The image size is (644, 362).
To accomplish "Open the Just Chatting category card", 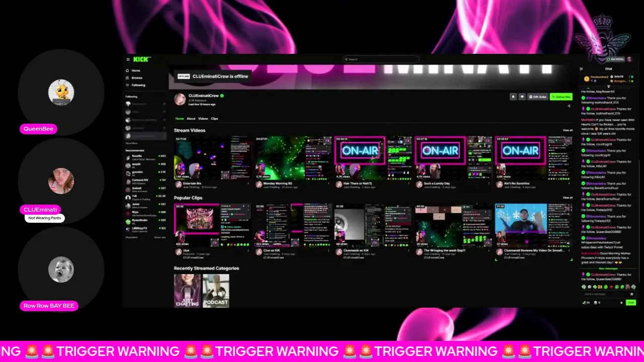I will (187, 291).
